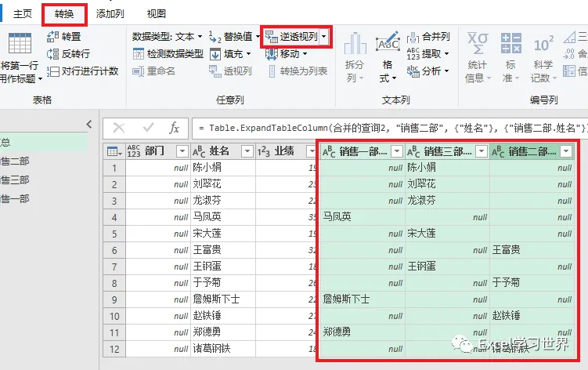588x370 pixels.
Task: Select the 业绩 column header
Action: [x=286, y=151]
